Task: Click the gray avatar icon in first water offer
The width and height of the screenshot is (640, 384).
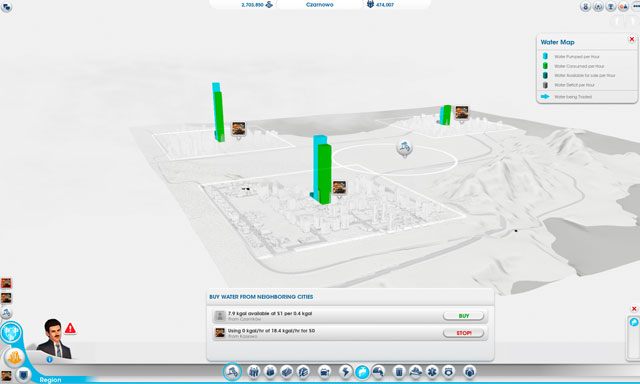Action: (220, 316)
